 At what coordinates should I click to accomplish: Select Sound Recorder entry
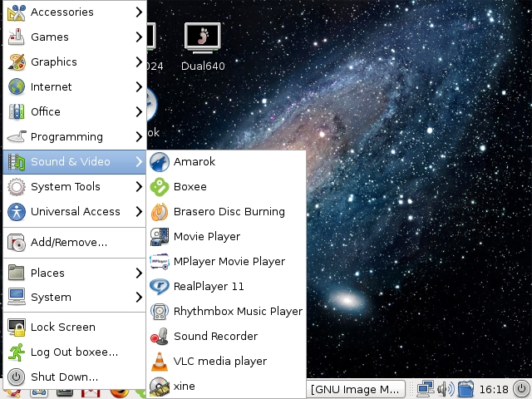tap(226, 336)
